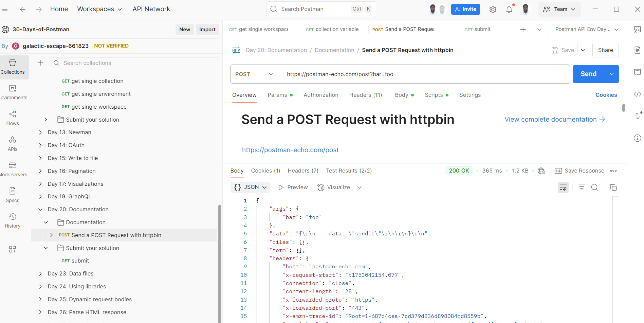Click the Invite button

pyautogui.click(x=465, y=9)
